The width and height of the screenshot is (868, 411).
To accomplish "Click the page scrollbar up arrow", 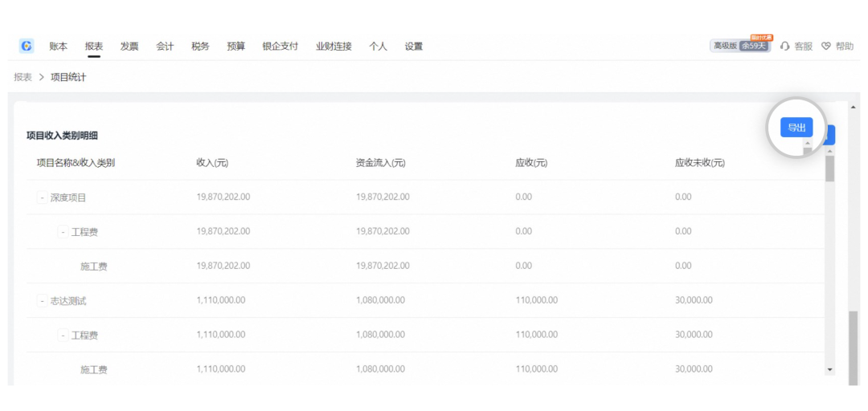I will point(853,108).
